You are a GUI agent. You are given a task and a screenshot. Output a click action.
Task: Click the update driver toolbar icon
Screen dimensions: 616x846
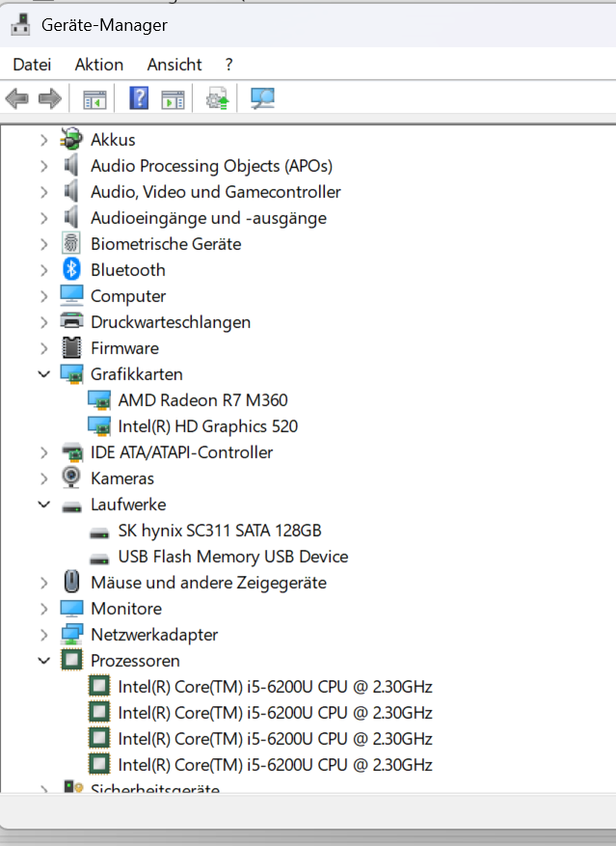(217, 98)
